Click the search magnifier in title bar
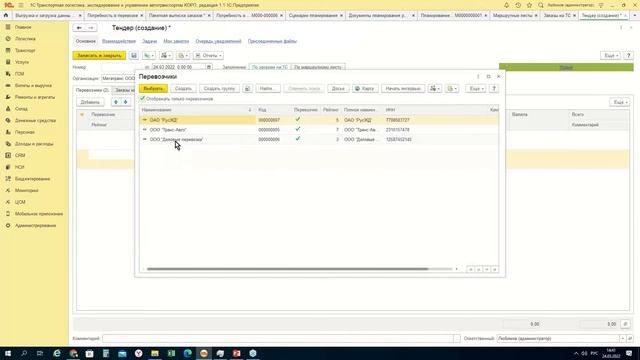The image size is (640, 360). (x=541, y=5)
